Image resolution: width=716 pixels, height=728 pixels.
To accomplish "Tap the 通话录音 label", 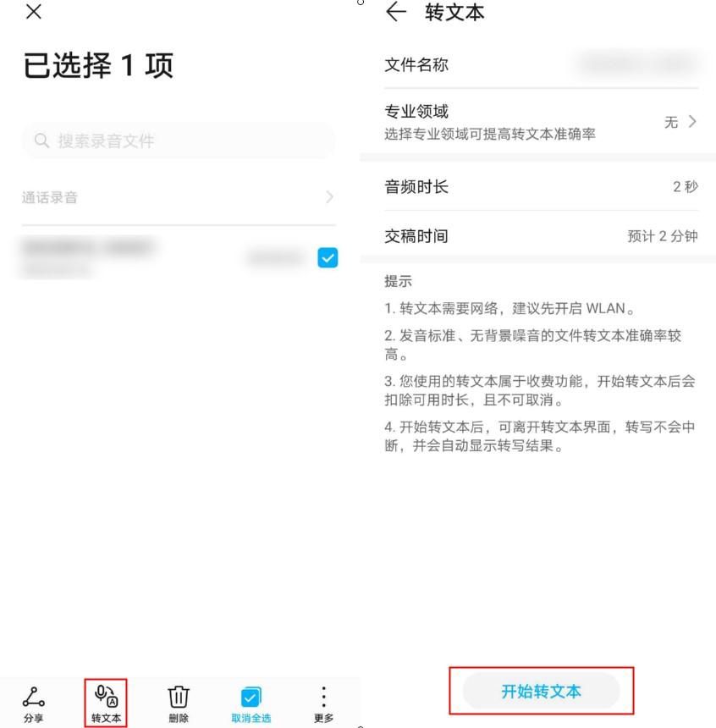I will 50,197.
